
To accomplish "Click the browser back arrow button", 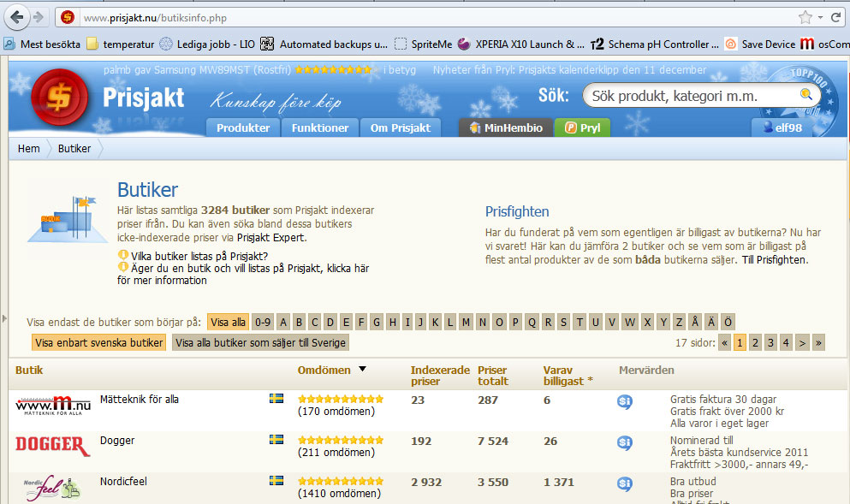I will coord(17,17).
